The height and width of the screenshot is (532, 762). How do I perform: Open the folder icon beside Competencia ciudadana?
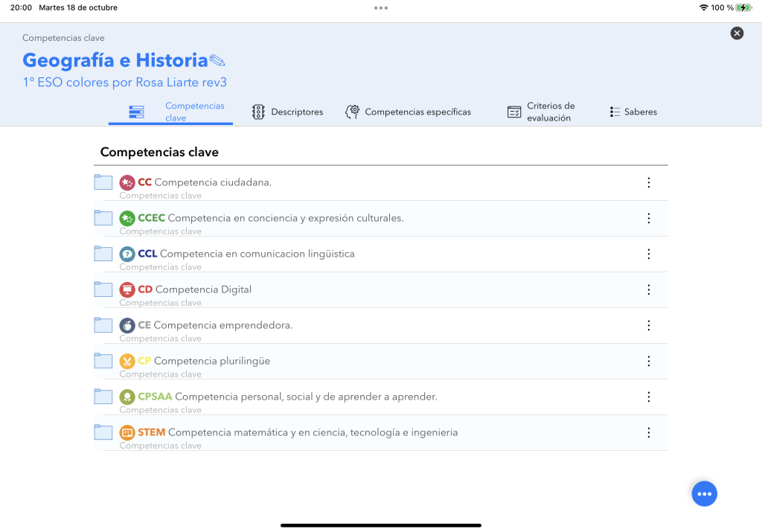(103, 182)
